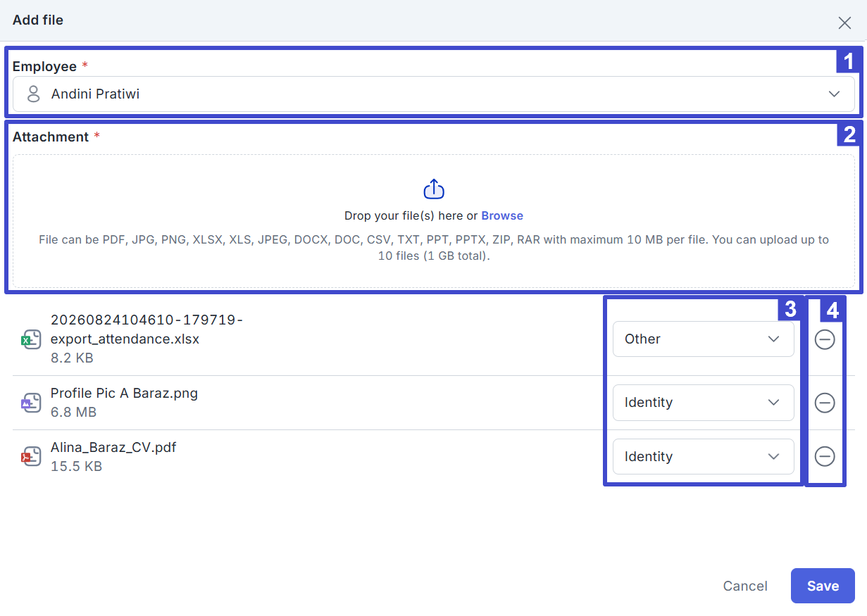Open the Identity dropdown for Alina_Baraz_CV.pdf
Image resolution: width=867 pixels, height=616 pixels.
tap(704, 457)
